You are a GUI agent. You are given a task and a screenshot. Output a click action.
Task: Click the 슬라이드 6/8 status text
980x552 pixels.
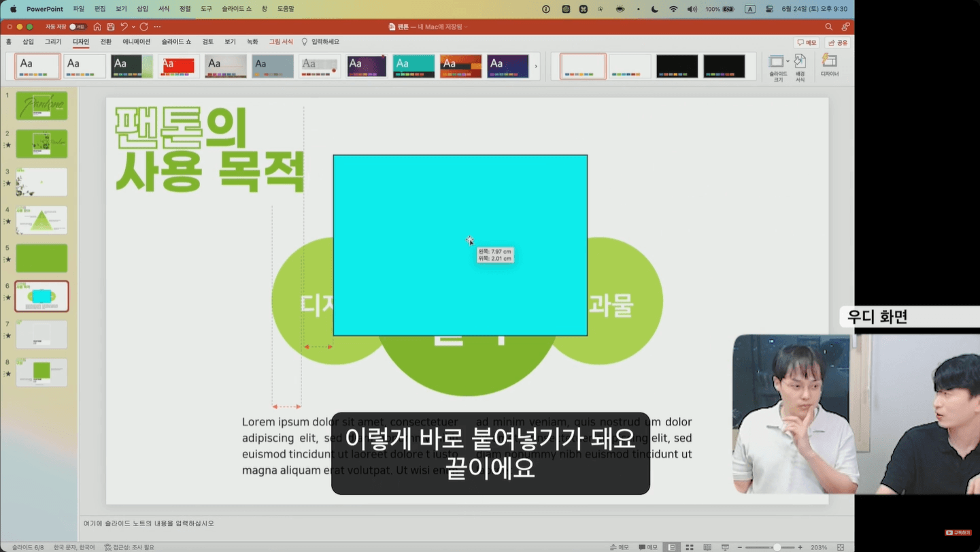pos(28,547)
